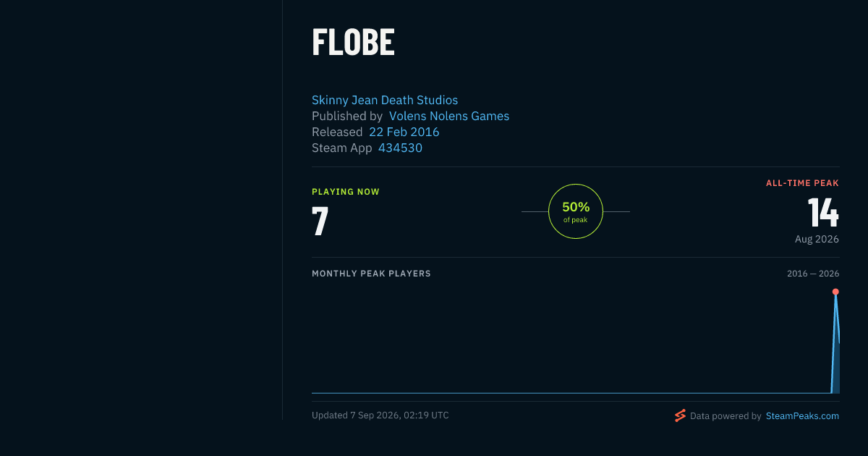Open Volens Nolens Games publisher link
The image size is (868, 456).
[x=449, y=116]
